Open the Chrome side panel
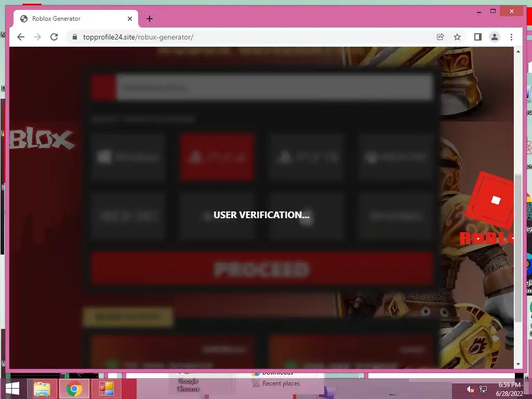 [x=478, y=37]
